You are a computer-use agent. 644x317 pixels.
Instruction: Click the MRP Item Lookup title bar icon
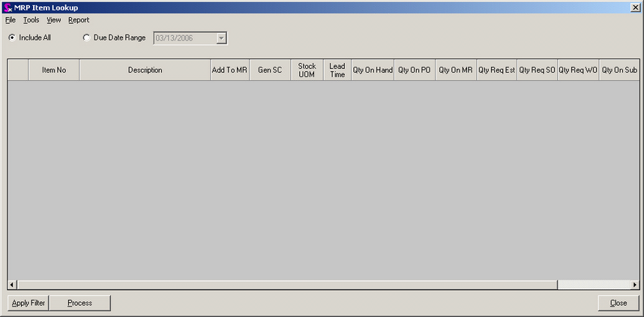7,7
